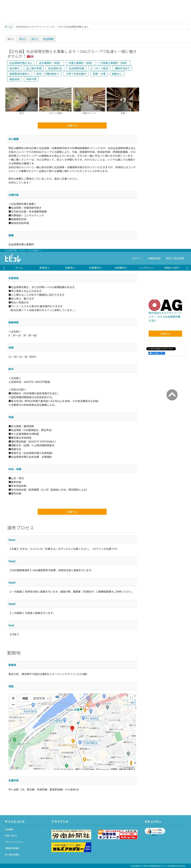
Task: Click the 会計事務所（併設）tag
Action: point(50,63)
